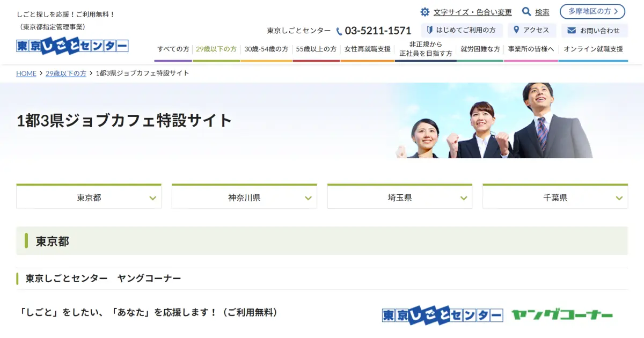Click the gear icon for text size settings
This screenshot has width=644, height=338.
click(x=425, y=12)
